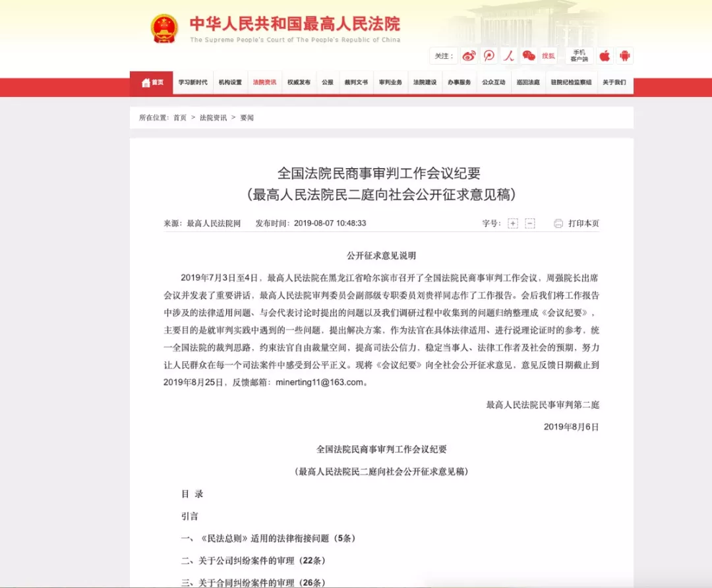Viewport: 712px width, 588px height.
Task: Open the Weibo follow icon
Action: (x=469, y=56)
